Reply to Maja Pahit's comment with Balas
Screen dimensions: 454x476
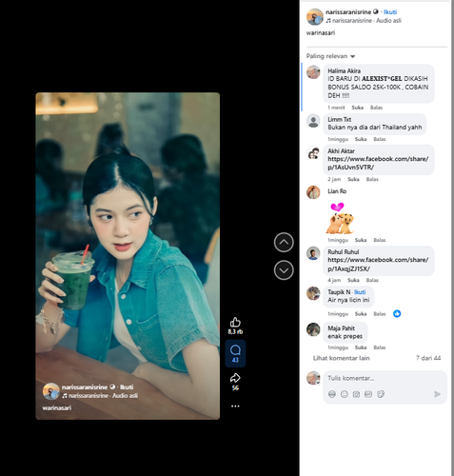pyautogui.click(x=380, y=347)
